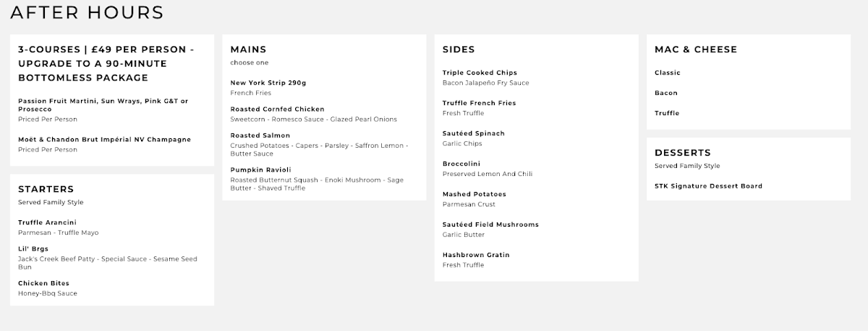Click the Roasted Salmon main
Screen dimensions: 868x331
click(260, 135)
